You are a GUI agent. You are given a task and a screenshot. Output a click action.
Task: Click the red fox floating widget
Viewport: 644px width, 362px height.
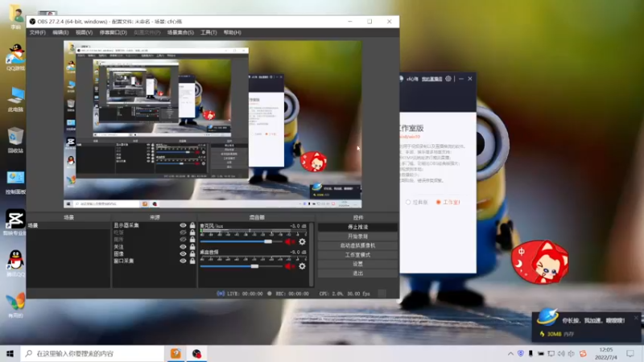pos(539,262)
